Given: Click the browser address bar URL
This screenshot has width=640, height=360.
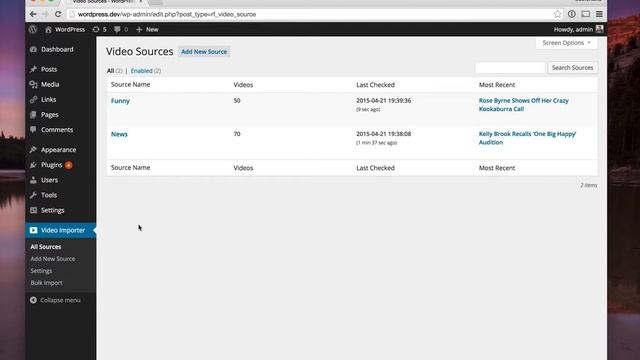Looking at the screenshot, I should [x=167, y=14].
